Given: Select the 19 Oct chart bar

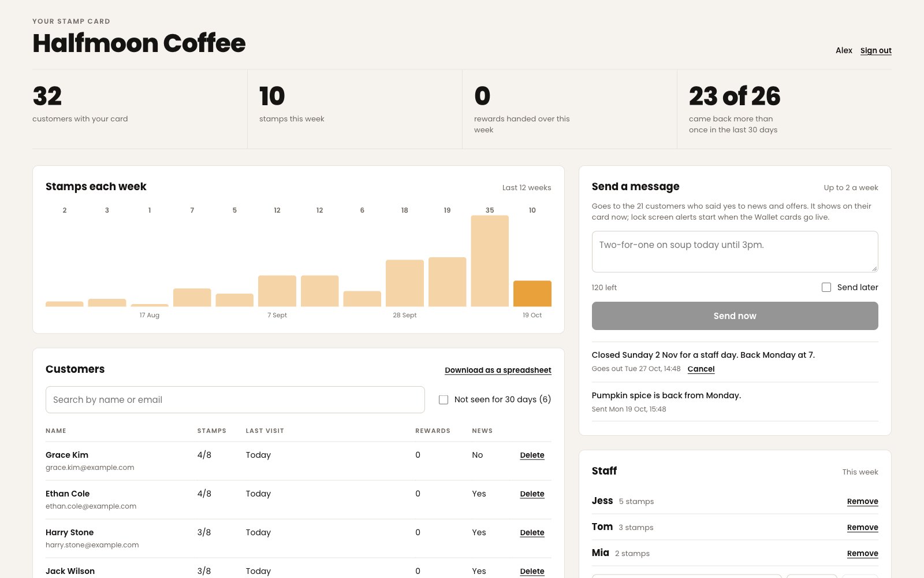Looking at the screenshot, I should click(x=532, y=294).
